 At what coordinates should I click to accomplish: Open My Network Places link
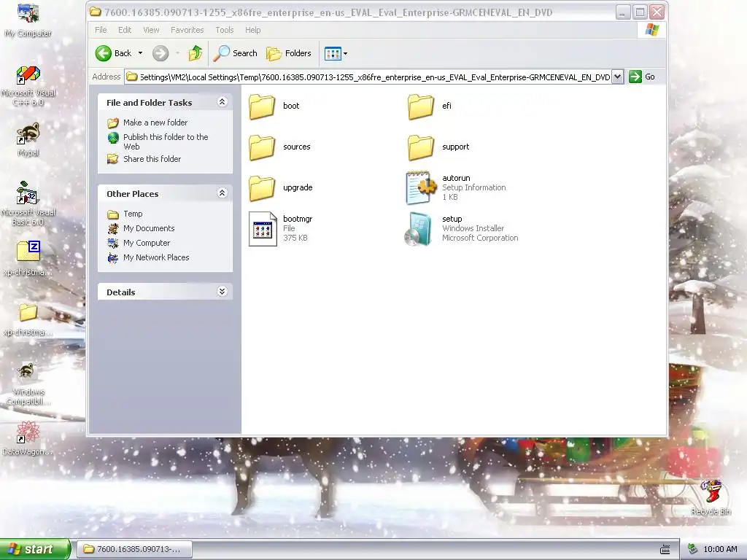point(156,257)
